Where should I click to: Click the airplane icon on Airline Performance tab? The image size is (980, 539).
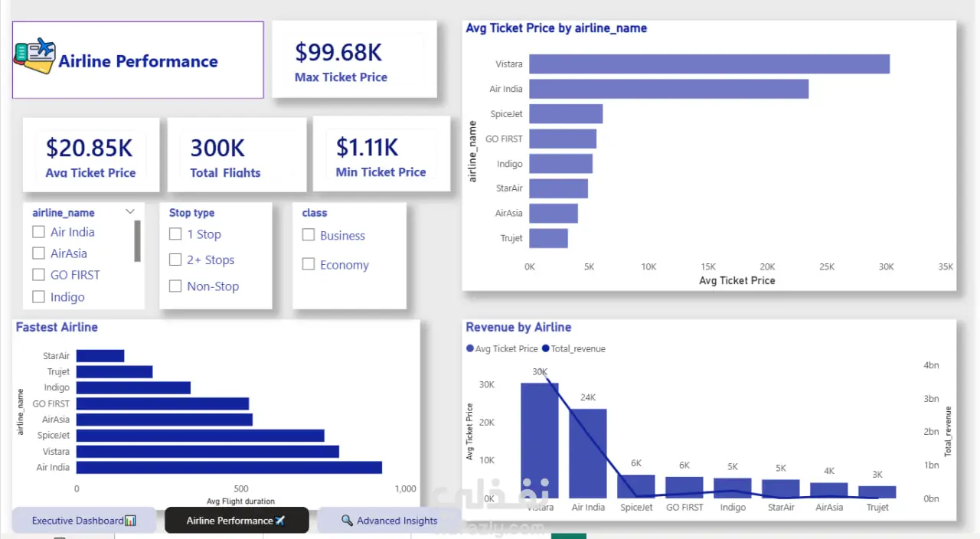[x=280, y=521]
